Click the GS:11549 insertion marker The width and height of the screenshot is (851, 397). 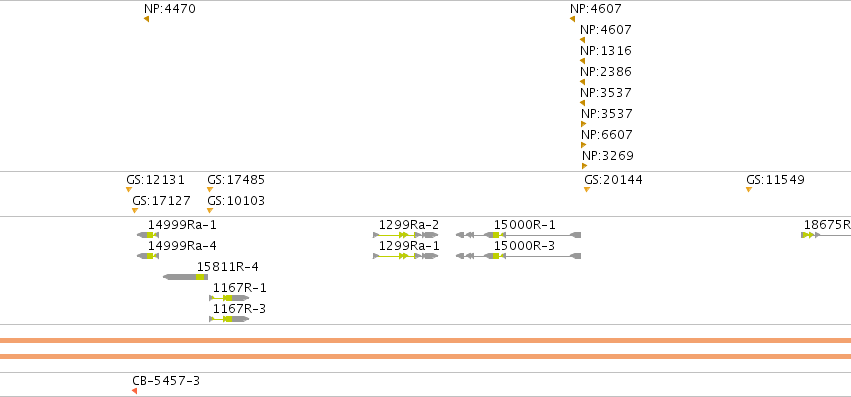click(749, 190)
